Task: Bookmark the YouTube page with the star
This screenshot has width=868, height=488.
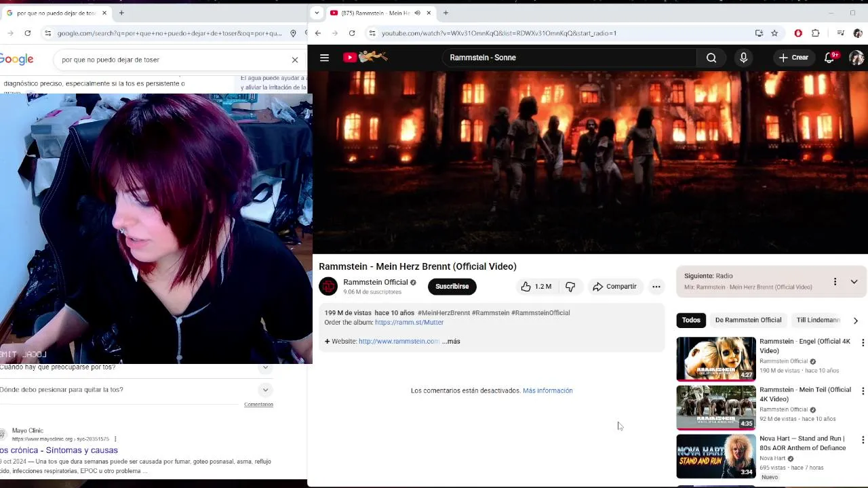Action: click(x=774, y=33)
